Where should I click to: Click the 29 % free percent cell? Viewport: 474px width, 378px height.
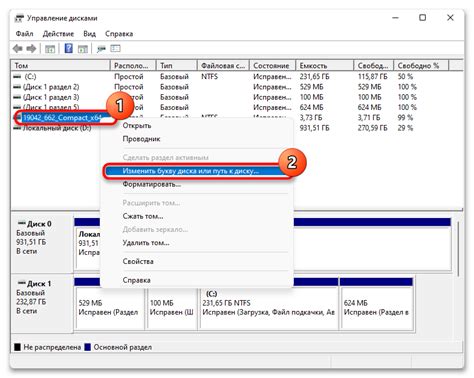pyautogui.click(x=405, y=128)
